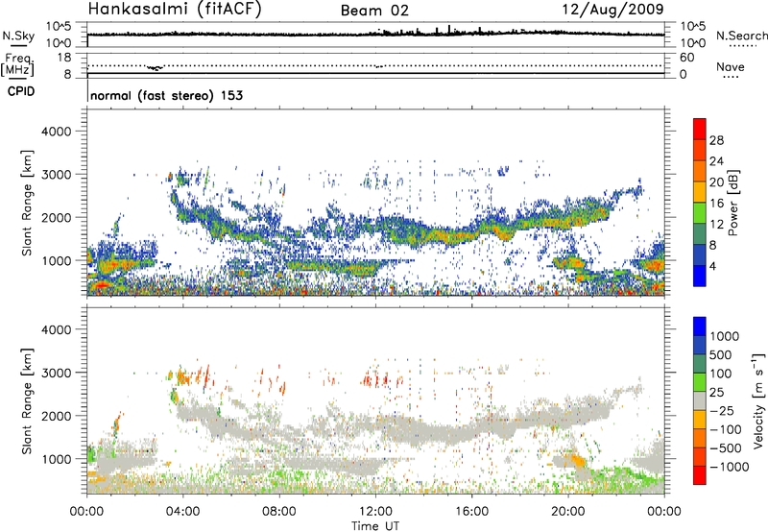Click the "16:00" time axis tick
This screenshot has height=532, width=768.
coord(471,512)
